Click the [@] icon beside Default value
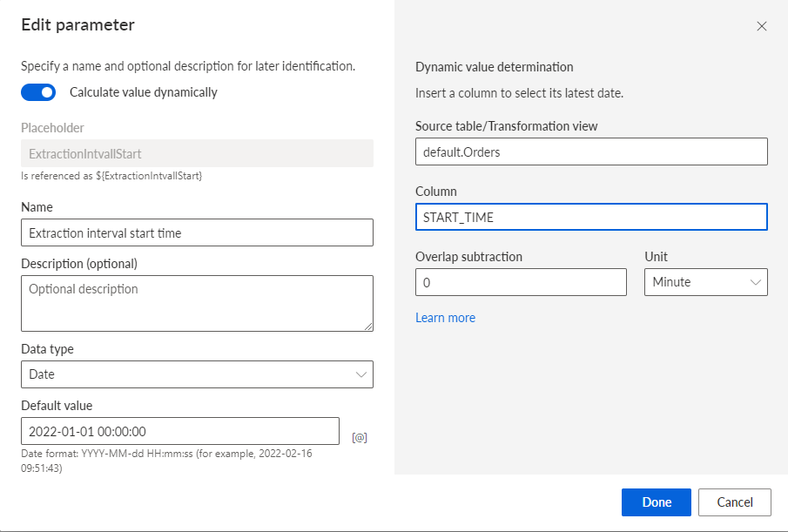 click(x=360, y=438)
